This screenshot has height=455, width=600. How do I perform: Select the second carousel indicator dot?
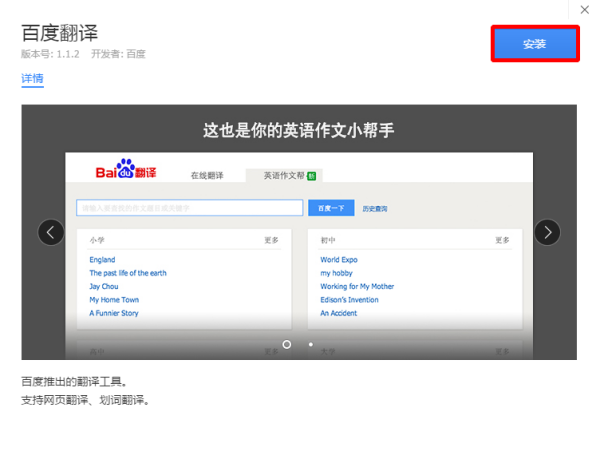coord(311,344)
